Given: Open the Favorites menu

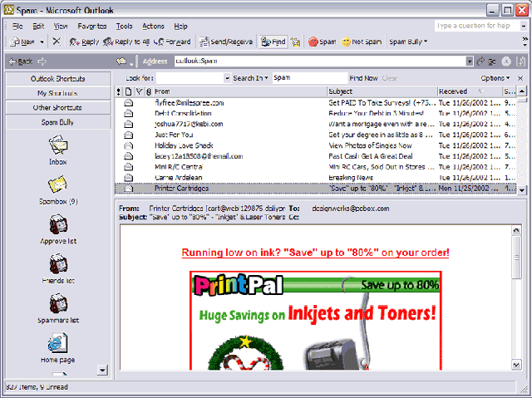Looking at the screenshot, I should coord(92,26).
